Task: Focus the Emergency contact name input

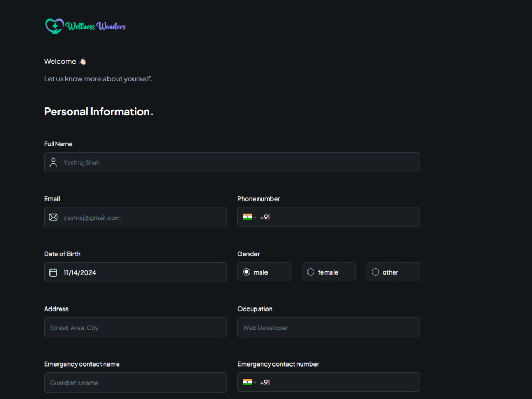Action: click(x=135, y=383)
